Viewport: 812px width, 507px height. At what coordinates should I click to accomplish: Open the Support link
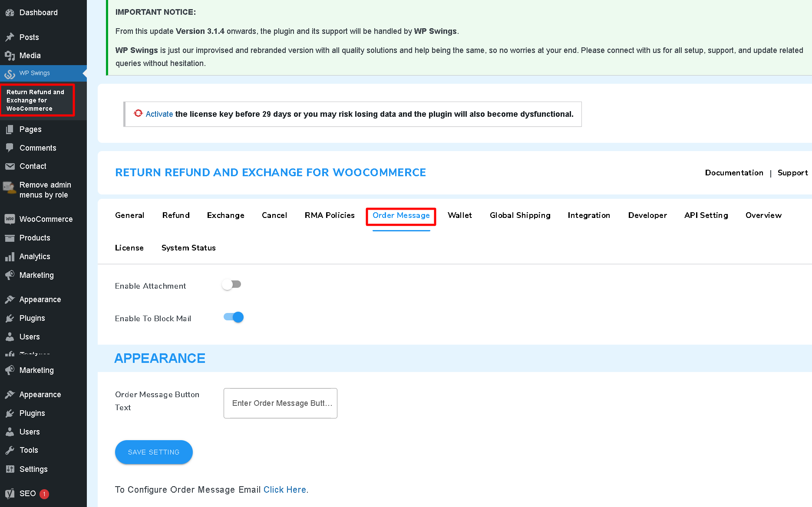tap(793, 173)
